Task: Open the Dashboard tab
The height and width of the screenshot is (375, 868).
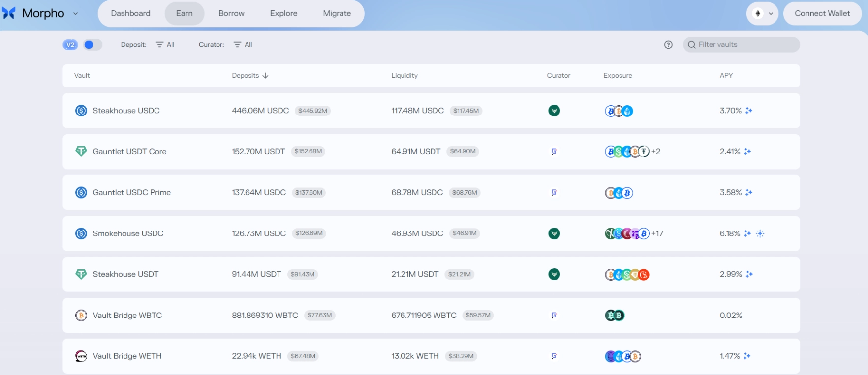Action: click(x=130, y=13)
